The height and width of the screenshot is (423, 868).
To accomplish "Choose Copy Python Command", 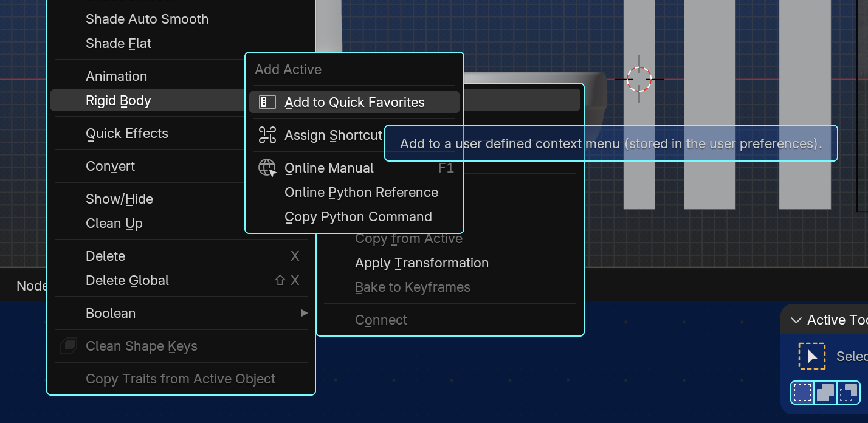I will point(358,216).
